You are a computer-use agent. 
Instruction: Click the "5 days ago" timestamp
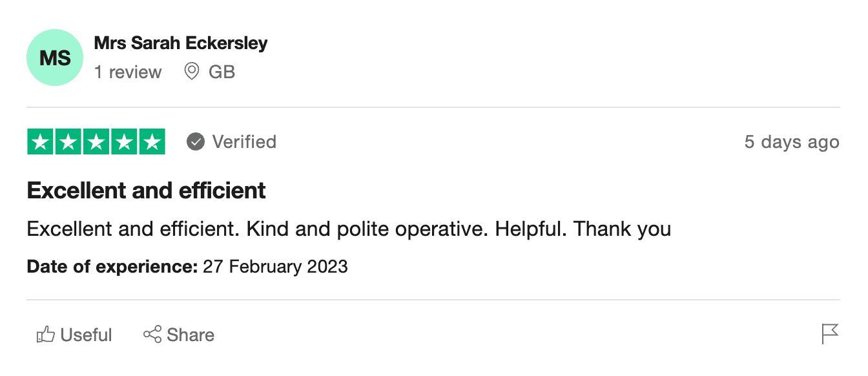[792, 142]
